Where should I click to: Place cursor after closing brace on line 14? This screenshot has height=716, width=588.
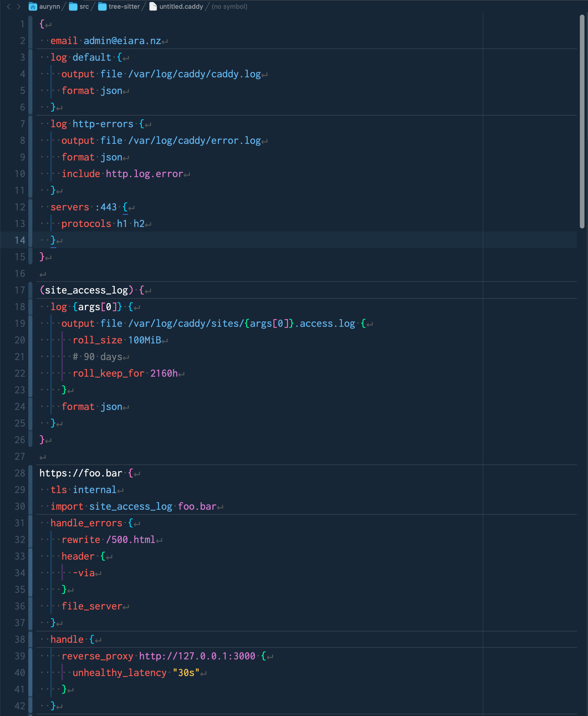56,240
